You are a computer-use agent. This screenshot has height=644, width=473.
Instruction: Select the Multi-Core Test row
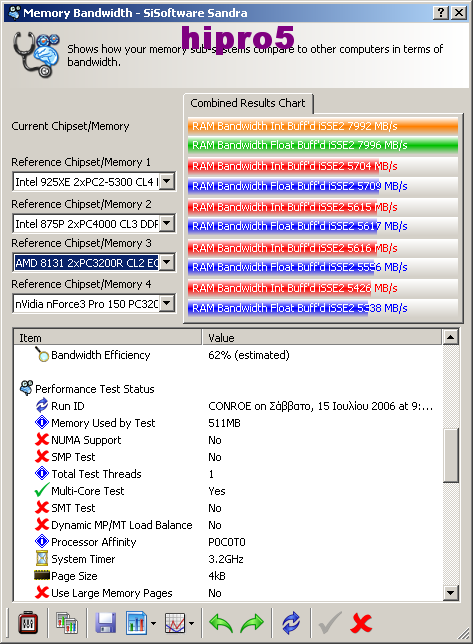click(x=228, y=491)
